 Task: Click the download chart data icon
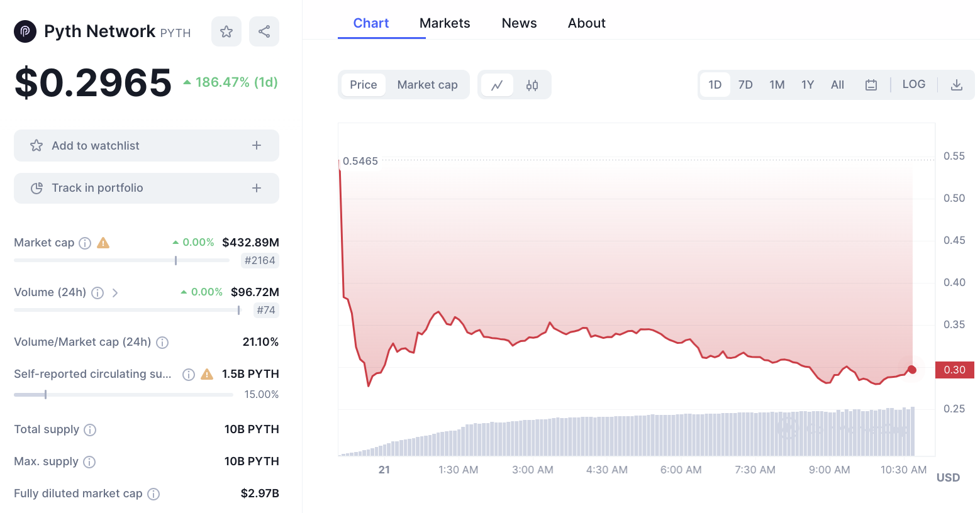tap(957, 85)
